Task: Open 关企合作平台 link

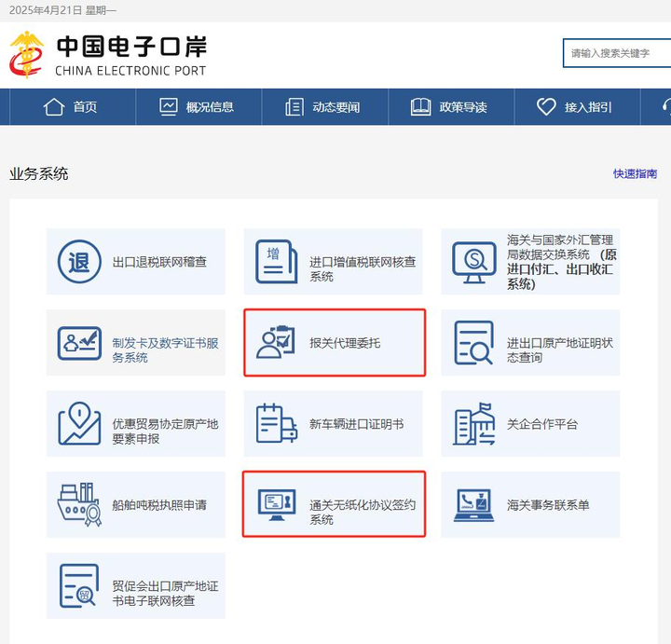Action: (530, 424)
